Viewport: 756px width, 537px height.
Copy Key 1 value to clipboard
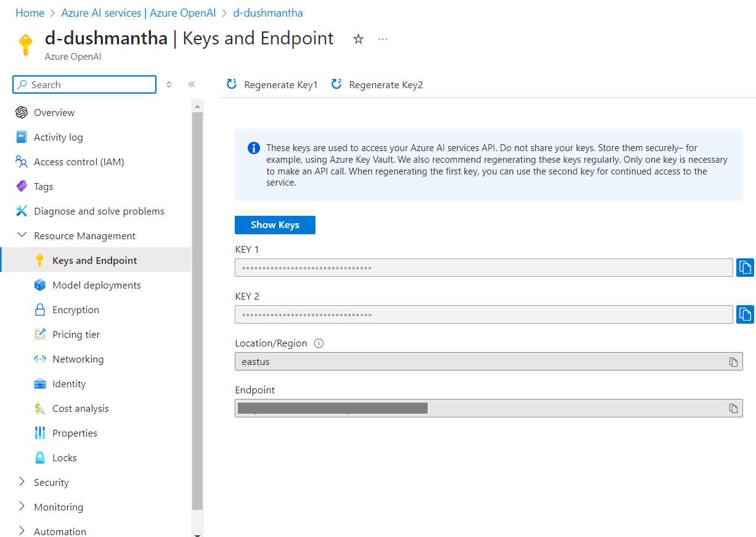coord(745,268)
